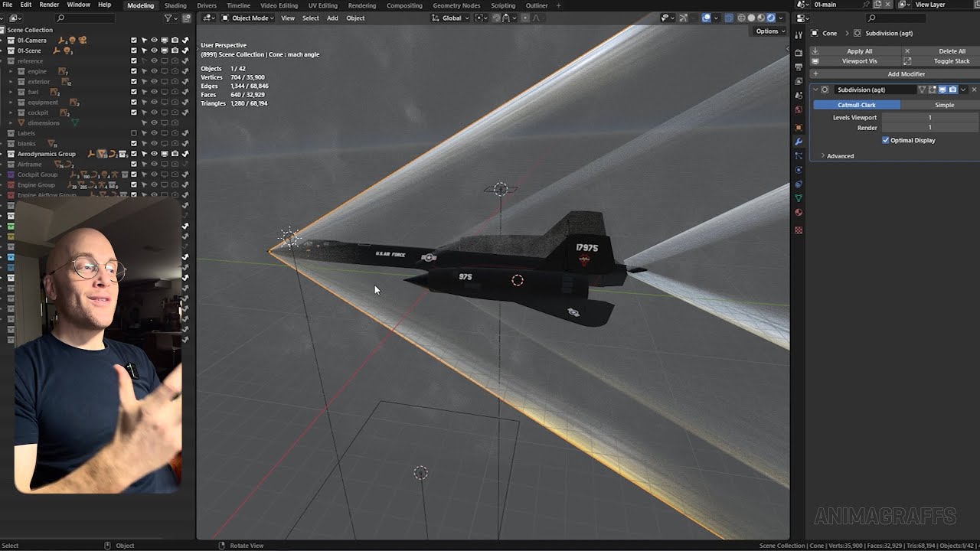
Task: Click the Toggle Stack button
Action: (940, 61)
